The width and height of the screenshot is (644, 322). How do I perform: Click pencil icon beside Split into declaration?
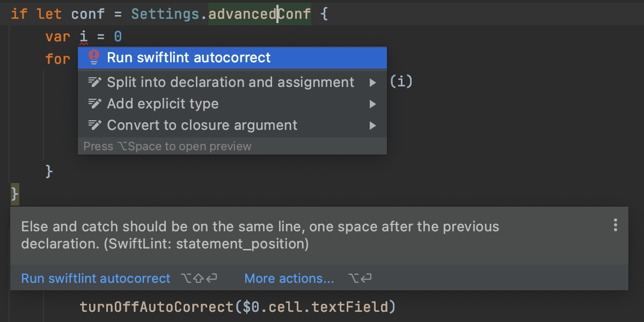(x=94, y=82)
